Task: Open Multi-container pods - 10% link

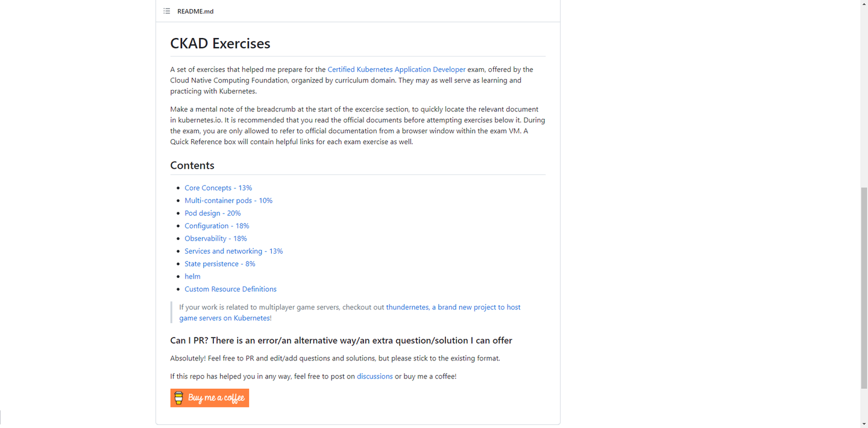Action: point(228,201)
